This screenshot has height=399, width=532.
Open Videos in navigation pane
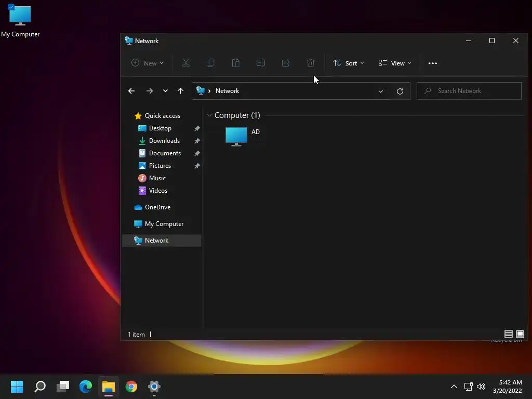pos(158,191)
